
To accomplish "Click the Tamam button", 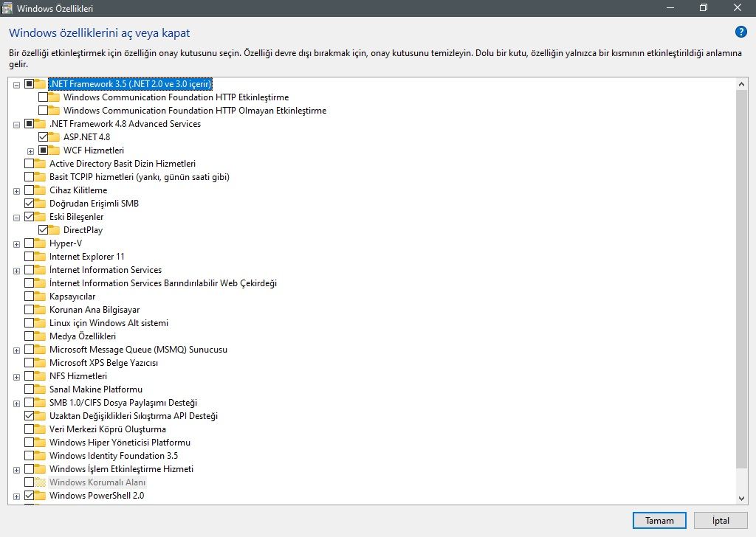I will 659,520.
